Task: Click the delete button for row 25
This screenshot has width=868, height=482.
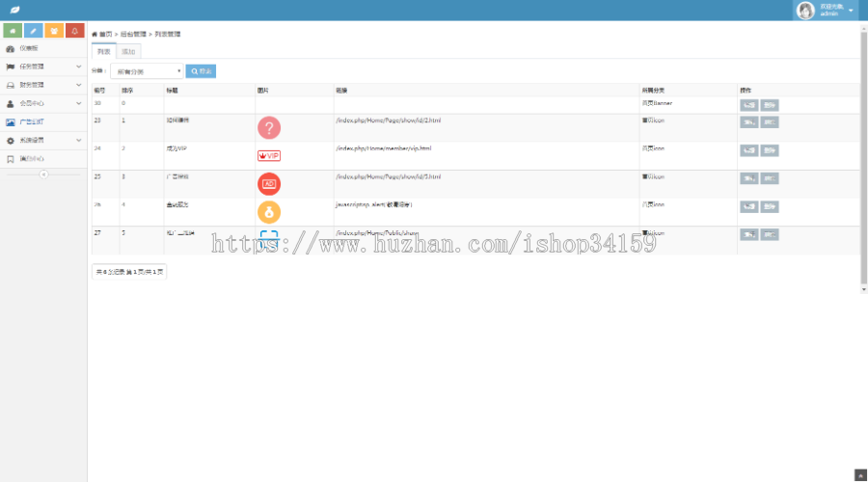Action: [770, 178]
